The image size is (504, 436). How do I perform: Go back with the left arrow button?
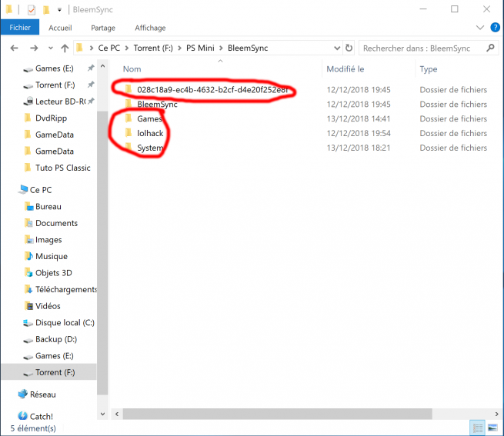pyautogui.click(x=14, y=48)
